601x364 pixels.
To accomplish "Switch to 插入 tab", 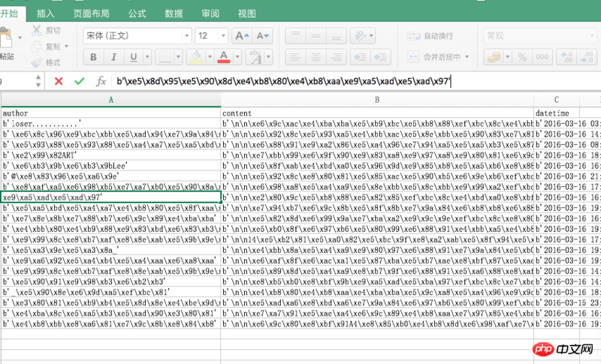I will [x=45, y=14].
